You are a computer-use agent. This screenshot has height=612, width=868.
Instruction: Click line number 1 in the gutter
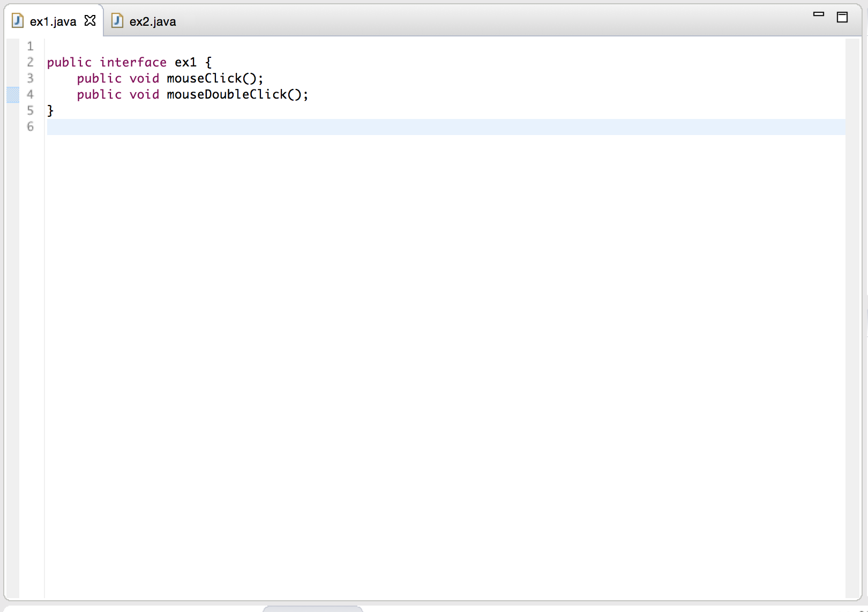[31, 46]
